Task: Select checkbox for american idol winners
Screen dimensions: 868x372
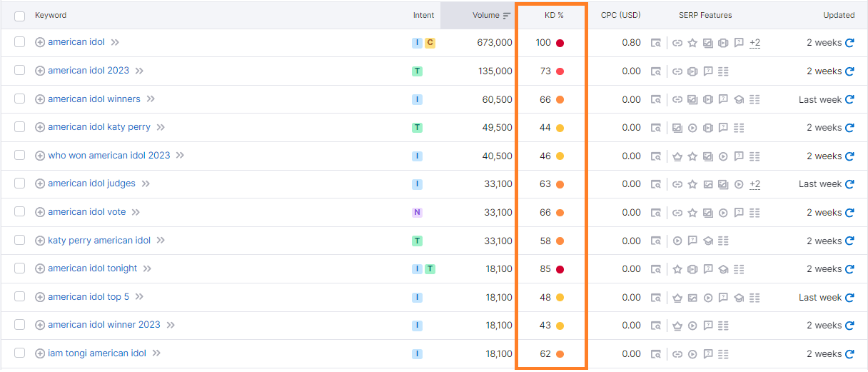Action: [19, 99]
